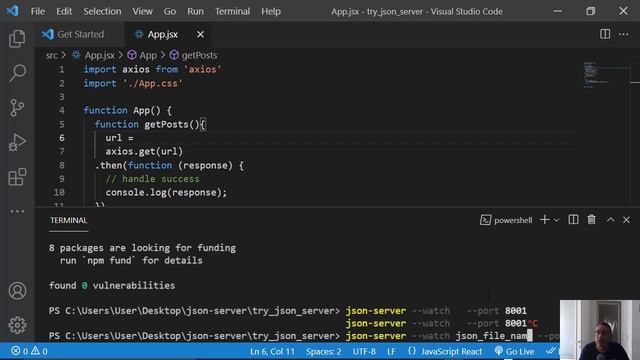Open editor More Actions ellipsis
640x360 pixels.
(623, 34)
